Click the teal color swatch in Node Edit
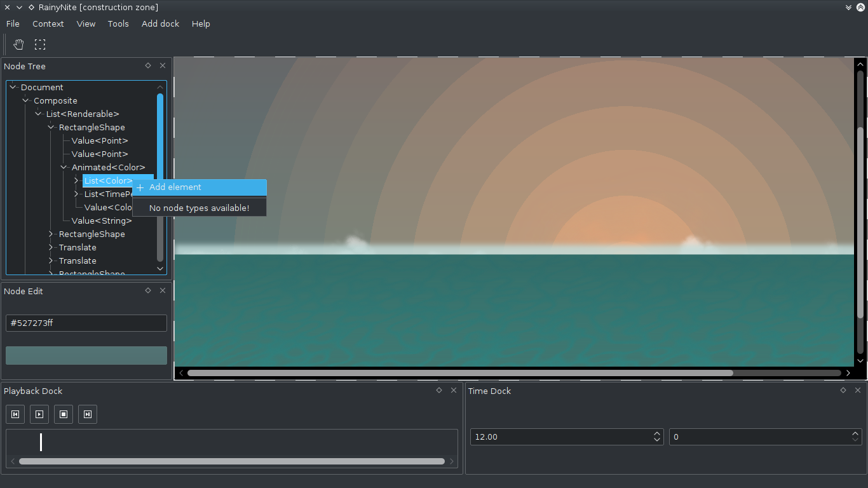 (86, 355)
